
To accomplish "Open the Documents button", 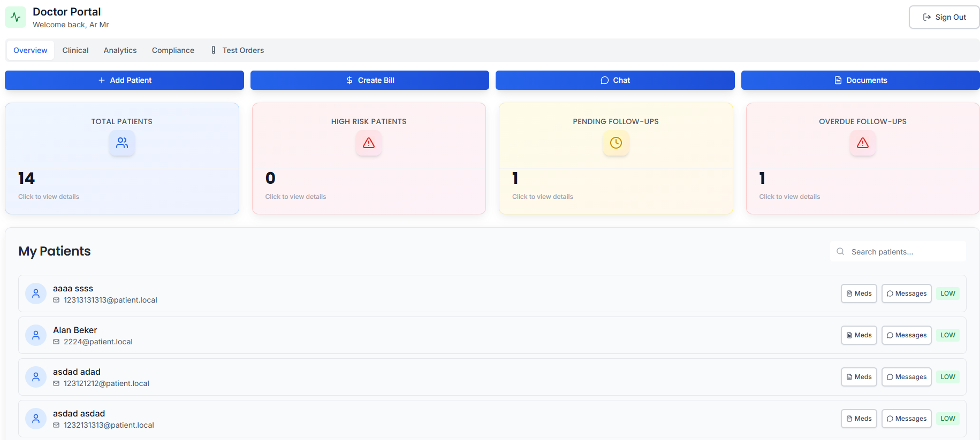I will (x=860, y=80).
